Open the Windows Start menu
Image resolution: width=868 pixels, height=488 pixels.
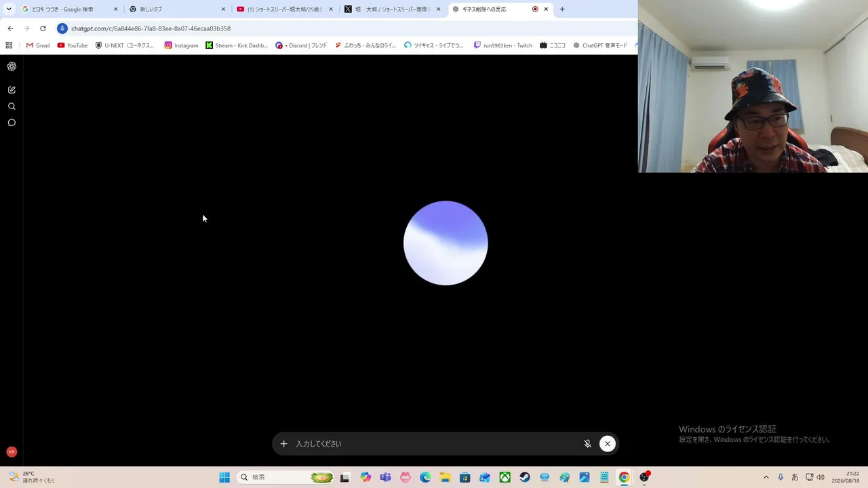click(224, 477)
